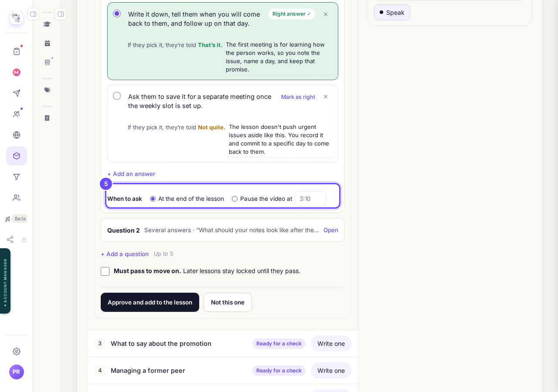Viewport: 558px width, 392px height.
Task: Click the 'Not this one' button
Action: pos(228,302)
